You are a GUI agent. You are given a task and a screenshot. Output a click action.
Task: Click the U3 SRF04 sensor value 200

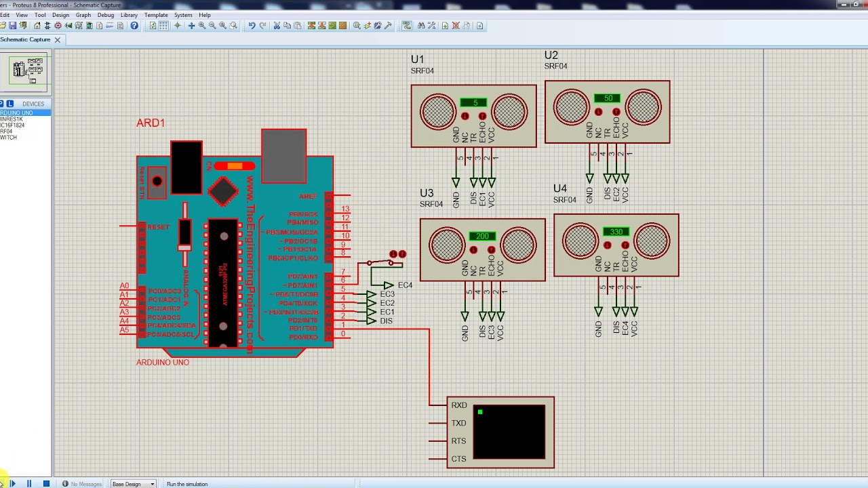[482, 236]
